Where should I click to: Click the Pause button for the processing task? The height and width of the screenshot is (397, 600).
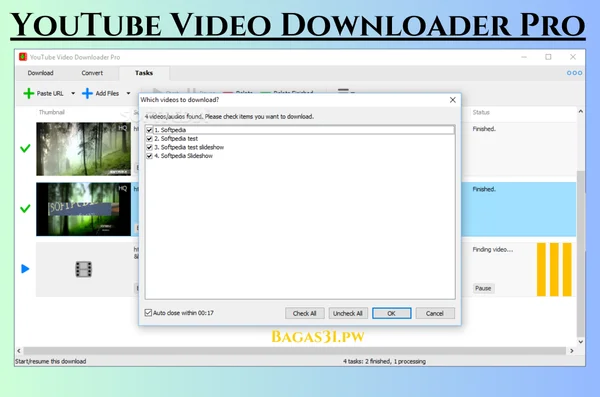pos(483,288)
